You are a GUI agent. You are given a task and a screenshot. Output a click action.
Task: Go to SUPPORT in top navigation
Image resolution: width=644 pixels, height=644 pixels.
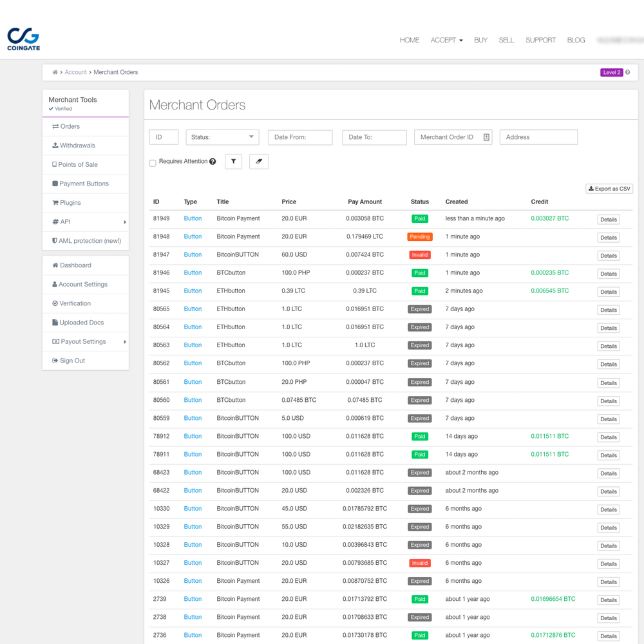pyautogui.click(x=540, y=40)
